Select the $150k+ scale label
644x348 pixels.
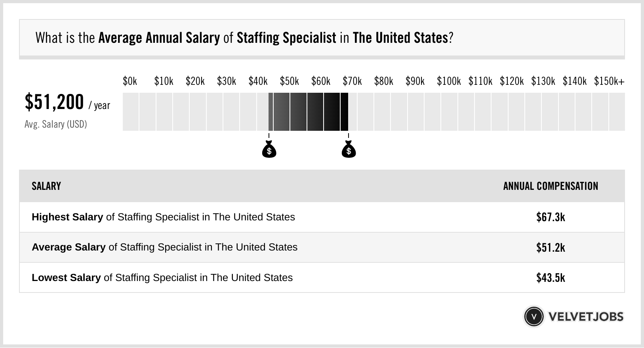pyautogui.click(x=609, y=81)
